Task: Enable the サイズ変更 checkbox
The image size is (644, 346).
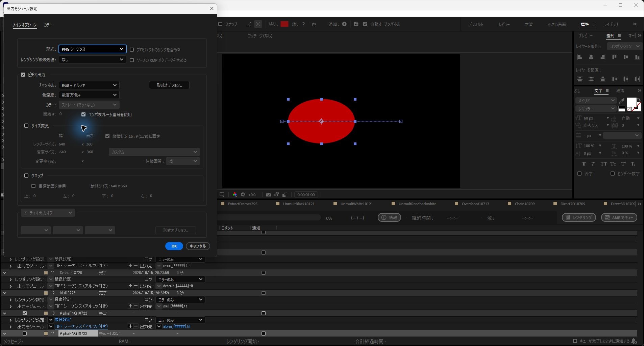Action: coord(26,126)
